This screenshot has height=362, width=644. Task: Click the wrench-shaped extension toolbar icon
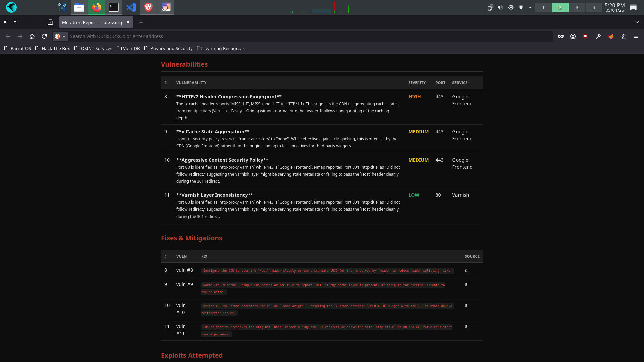coord(598,36)
